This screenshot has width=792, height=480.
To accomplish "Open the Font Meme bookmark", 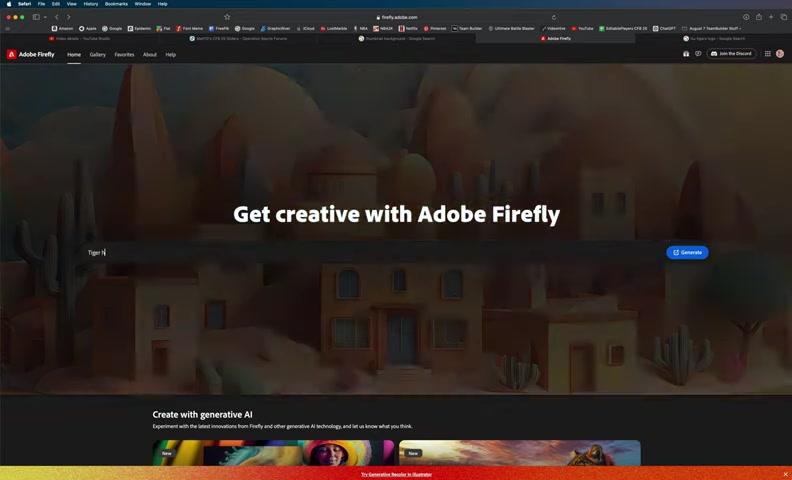I will click(189, 29).
